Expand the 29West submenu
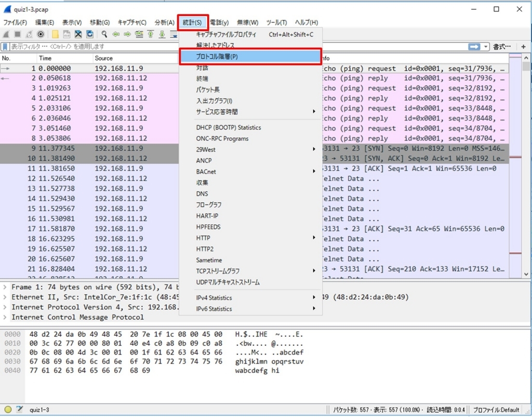 coord(314,149)
